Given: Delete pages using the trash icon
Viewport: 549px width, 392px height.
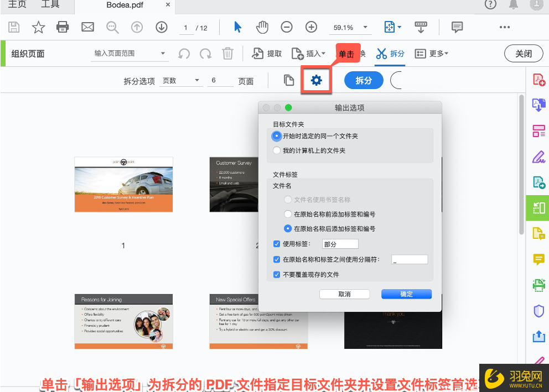Looking at the screenshot, I should [x=229, y=53].
